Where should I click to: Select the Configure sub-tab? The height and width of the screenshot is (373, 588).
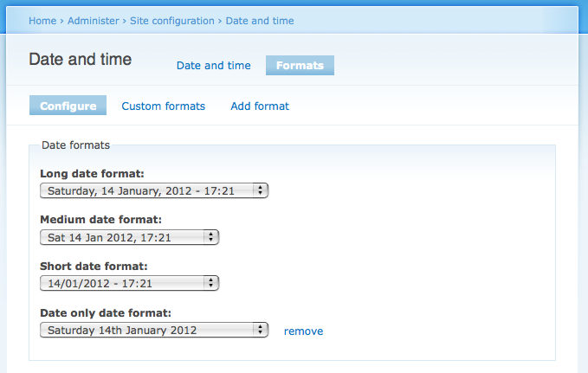click(68, 106)
